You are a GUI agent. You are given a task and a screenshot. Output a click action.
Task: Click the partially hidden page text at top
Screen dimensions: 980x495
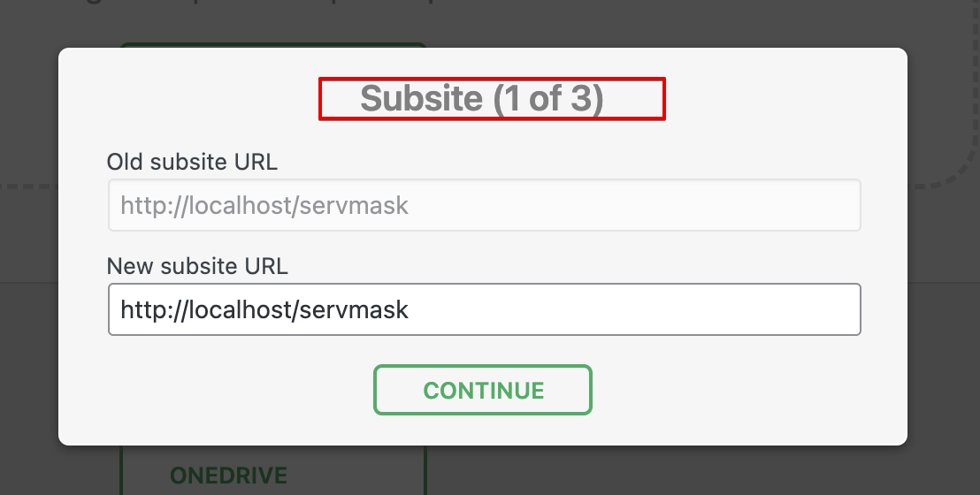click(x=265, y=9)
